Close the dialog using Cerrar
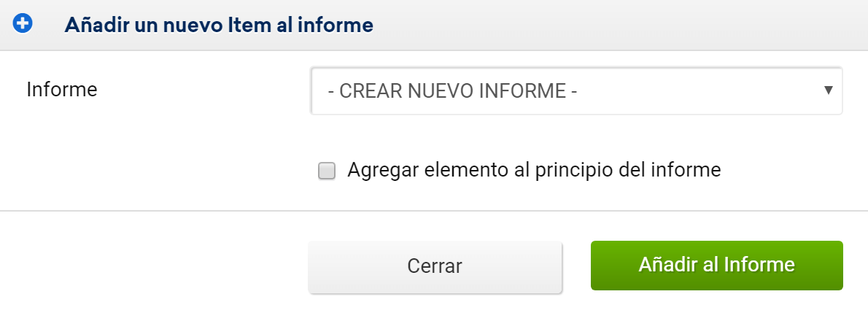Image resolution: width=868 pixels, height=321 pixels. pos(435,266)
